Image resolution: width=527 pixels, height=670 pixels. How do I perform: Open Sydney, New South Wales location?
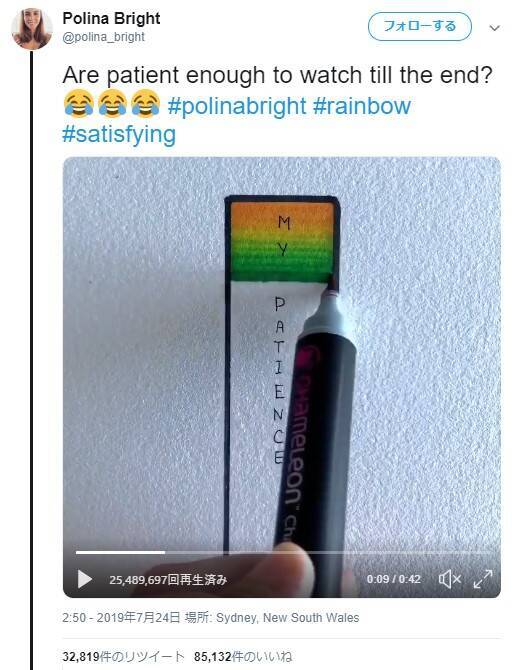point(287,617)
